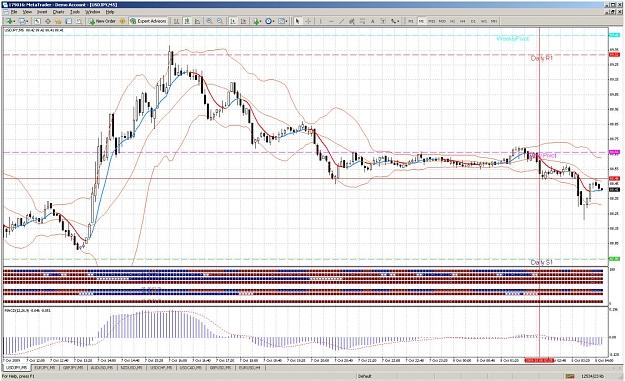Open the Tools menu

(x=75, y=12)
